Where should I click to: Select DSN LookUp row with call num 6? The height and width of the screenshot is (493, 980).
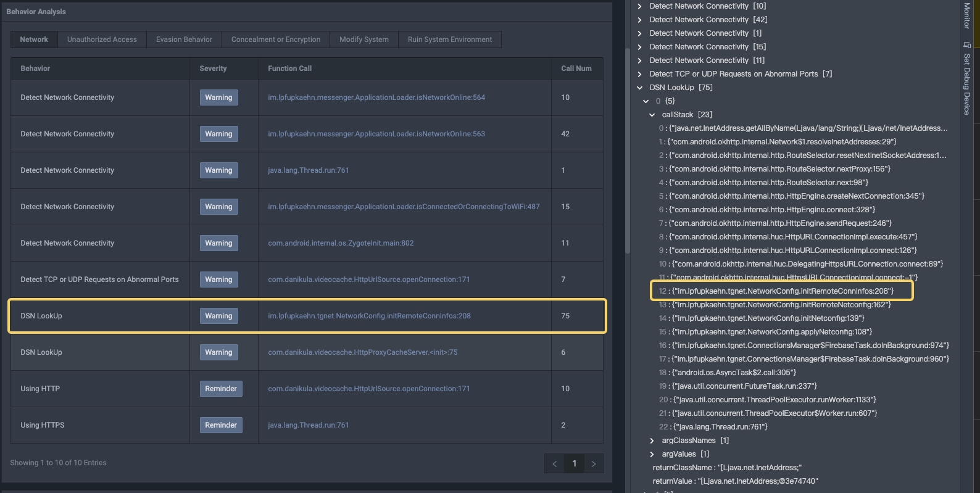pos(307,352)
